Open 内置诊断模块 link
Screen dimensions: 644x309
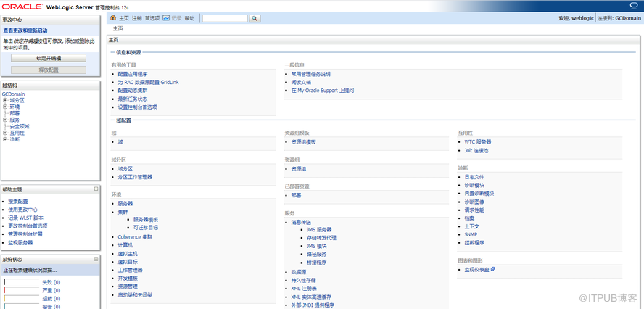tap(479, 194)
